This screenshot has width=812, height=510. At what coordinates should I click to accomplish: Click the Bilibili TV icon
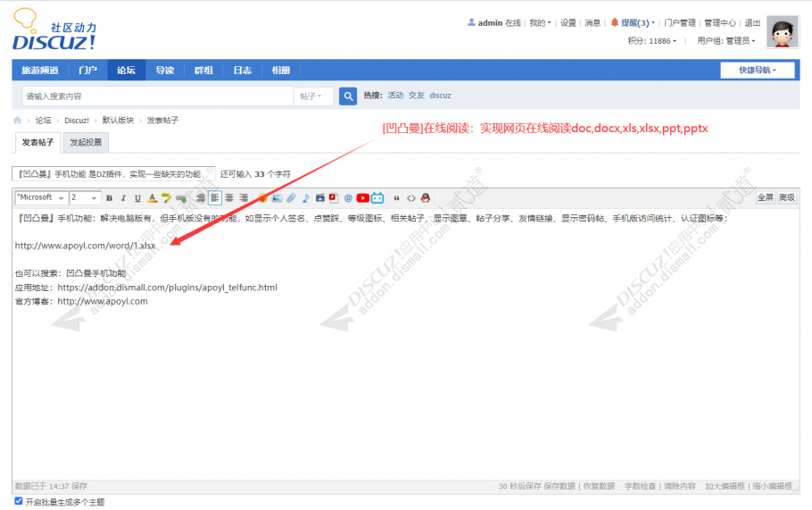pos(377,198)
